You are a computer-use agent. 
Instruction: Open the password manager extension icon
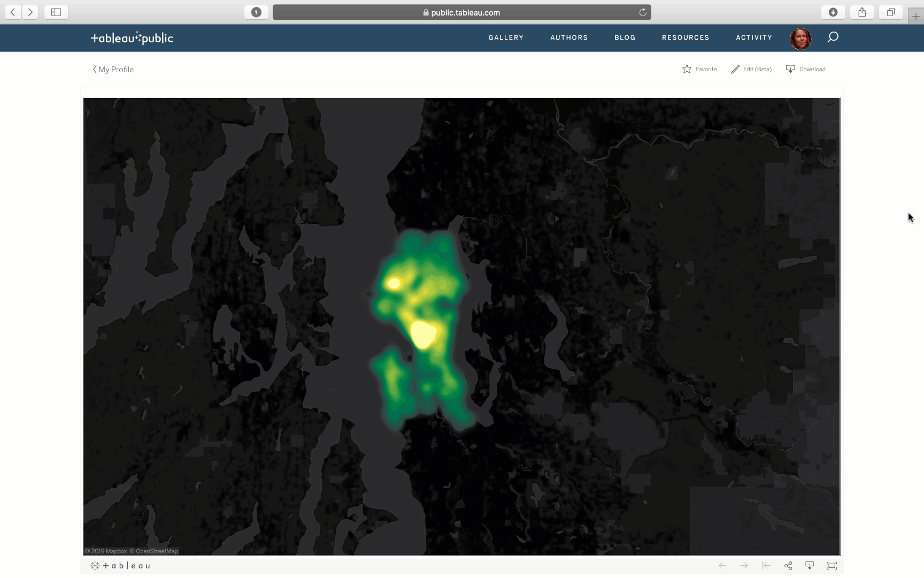pyautogui.click(x=256, y=12)
